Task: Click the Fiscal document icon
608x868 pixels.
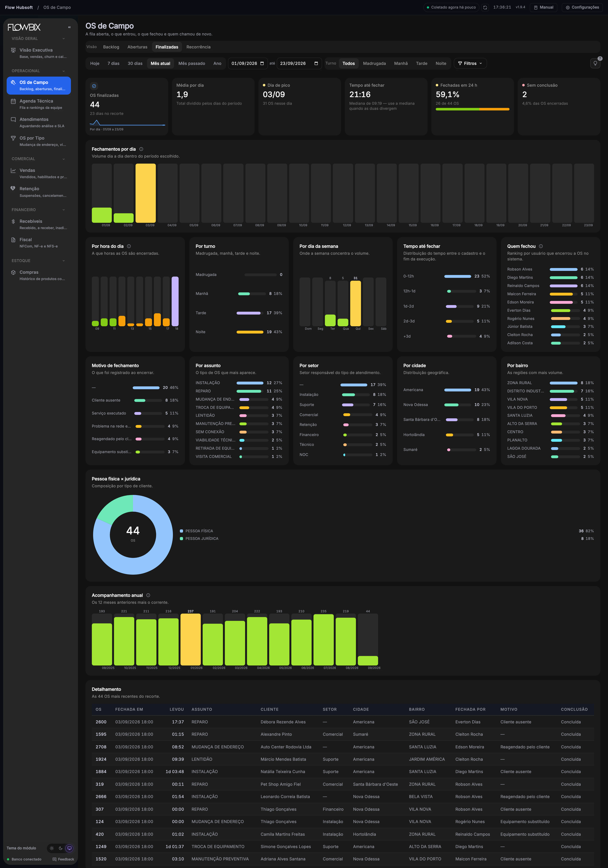Action: 13,240
